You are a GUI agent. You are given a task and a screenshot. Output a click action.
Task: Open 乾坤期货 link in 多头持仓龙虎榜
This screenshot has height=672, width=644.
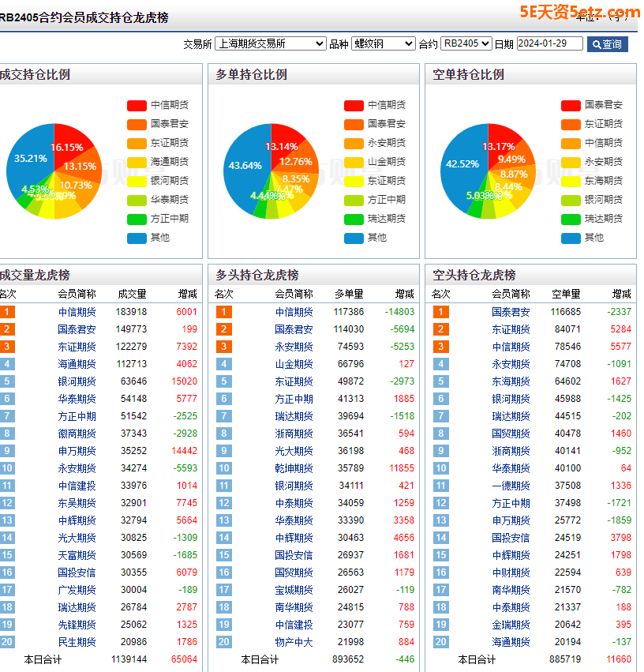tap(294, 468)
